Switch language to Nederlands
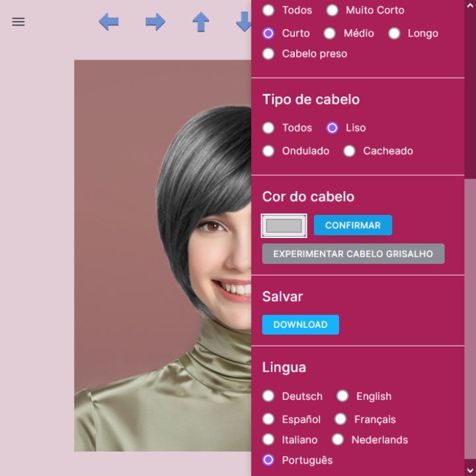 [338, 439]
